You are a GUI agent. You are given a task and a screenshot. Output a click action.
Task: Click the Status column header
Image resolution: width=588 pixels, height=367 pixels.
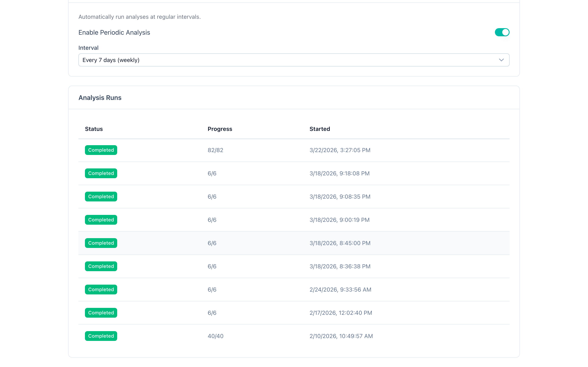(94, 129)
